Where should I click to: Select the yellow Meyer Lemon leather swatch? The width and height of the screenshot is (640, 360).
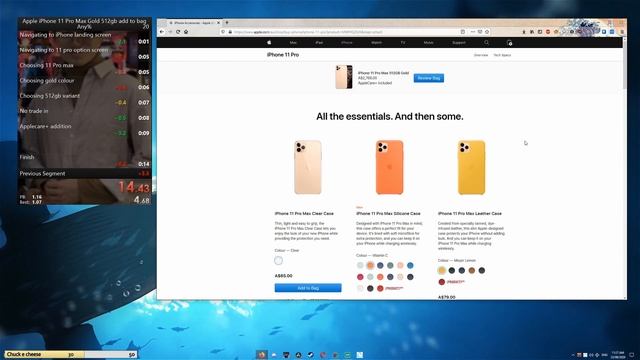[x=442, y=270]
